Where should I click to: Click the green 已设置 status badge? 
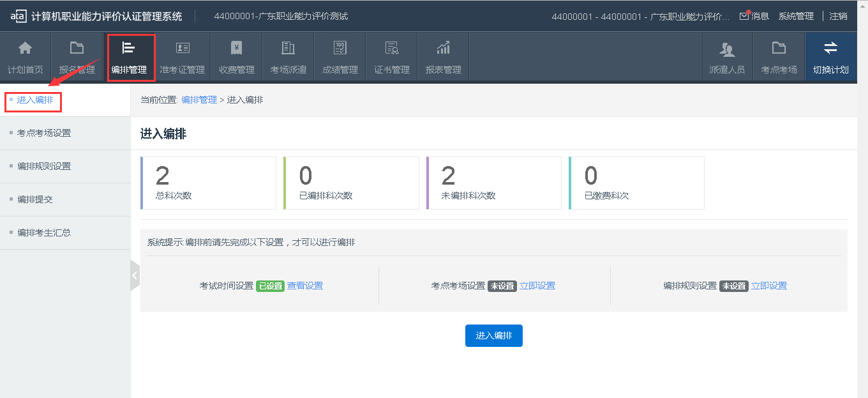point(270,286)
